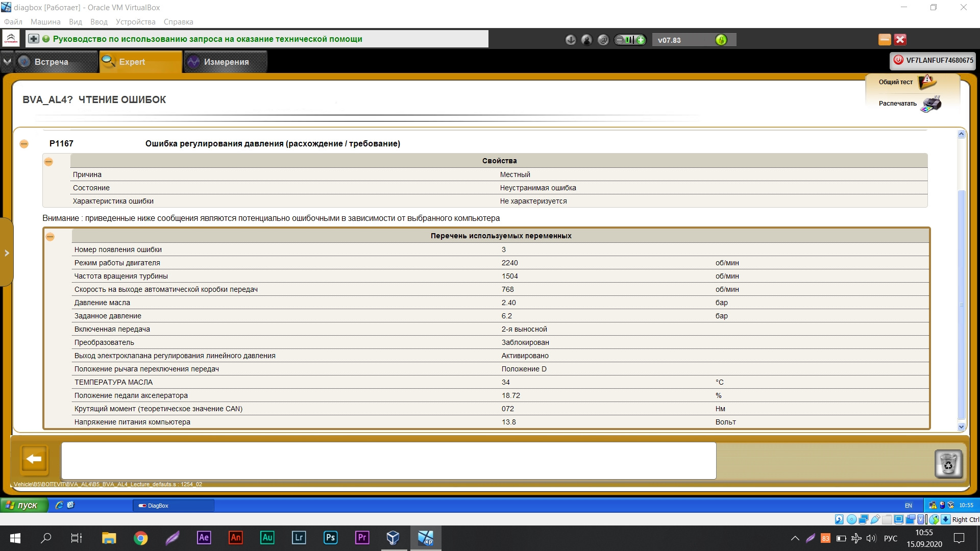Show hidden host tray icons chevron
Viewport: 980px width, 551px height.
point(795,538)
